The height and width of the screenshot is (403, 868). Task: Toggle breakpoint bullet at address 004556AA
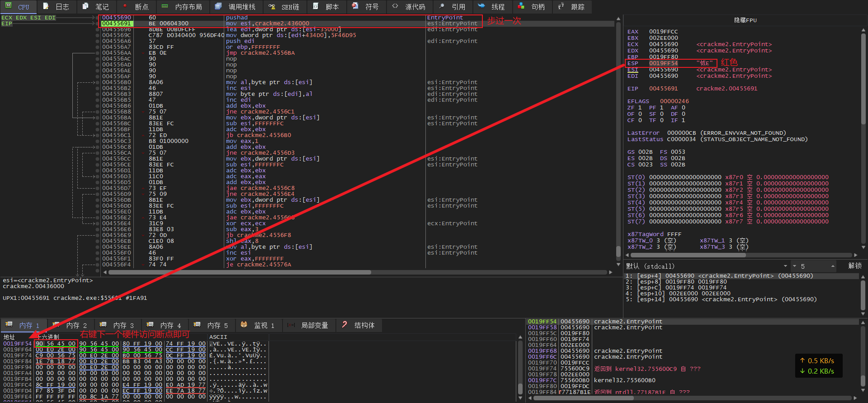tap(97, 53)
